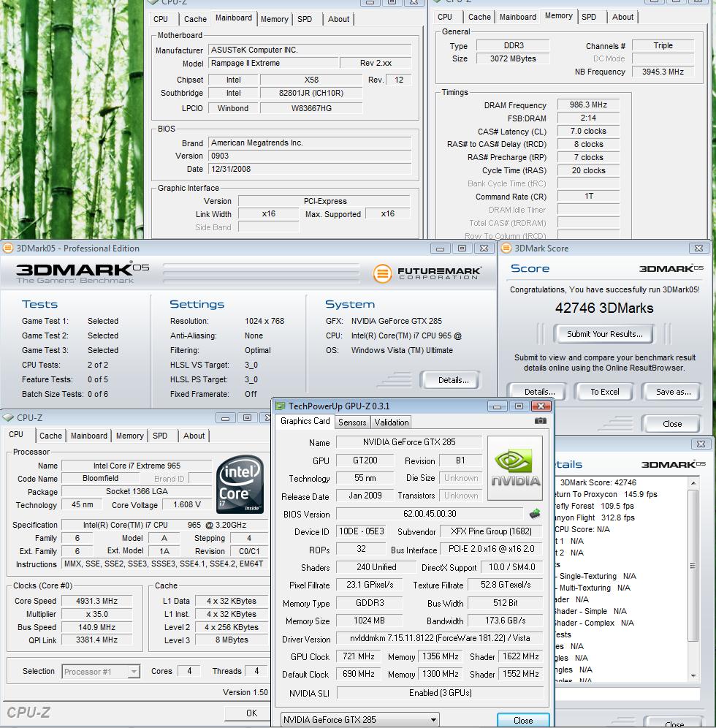Click CPU name Intel Core i7 Extreme 965
Screen dimensions: 716x728
click(x=137, y=465)
